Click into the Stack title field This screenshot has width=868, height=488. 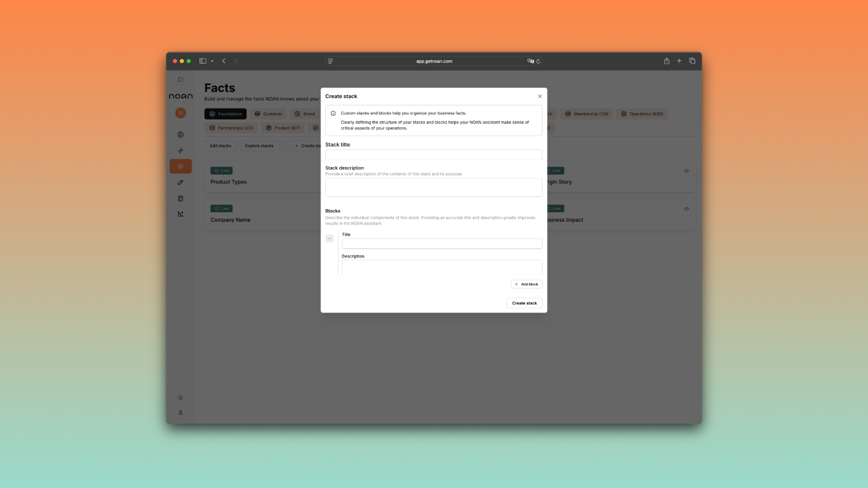click(x=433, y=154)
